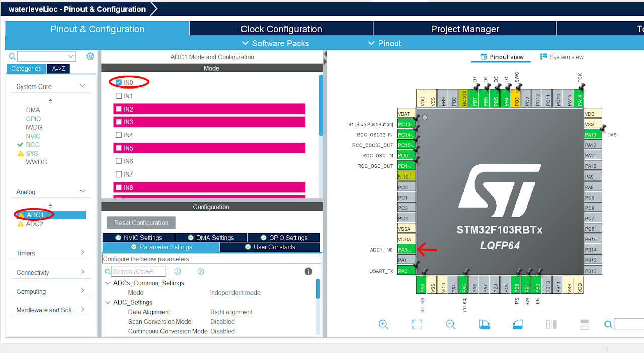This screenshot has width=644, height=353.
Task: Enable the IN7 channel checkbox
Action: [x=119, y=174]
